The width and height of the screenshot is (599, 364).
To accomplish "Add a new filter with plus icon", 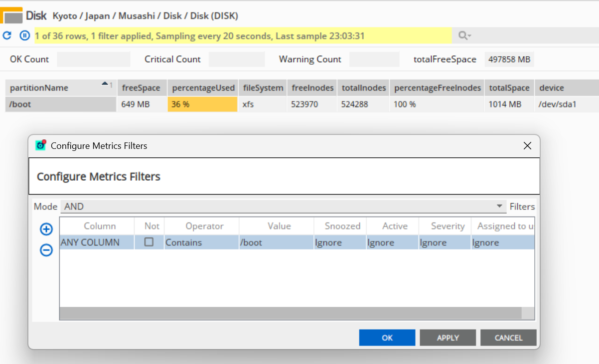I will [x=46, y=229].
